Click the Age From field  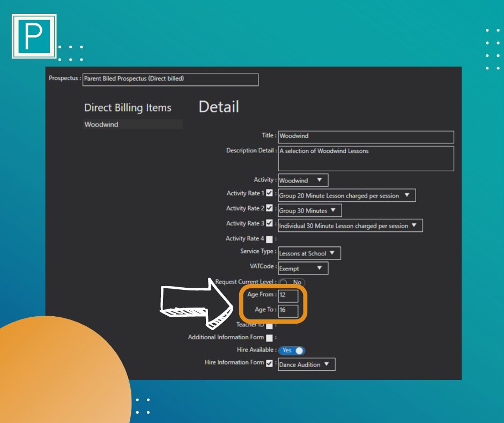coord(288,295)
